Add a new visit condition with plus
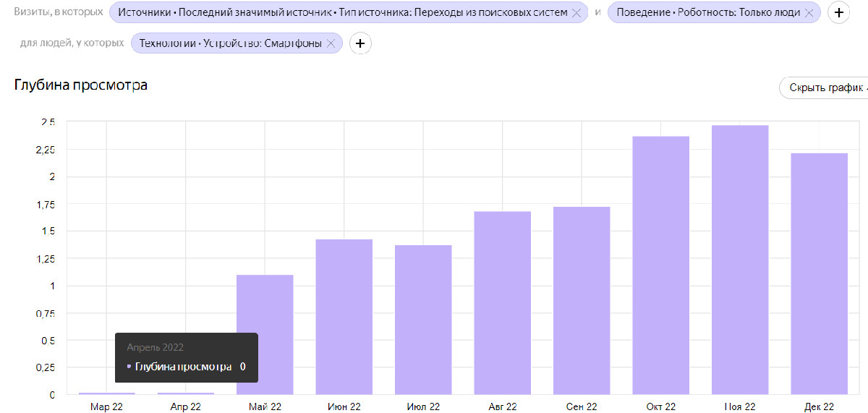The width and height of the screenshot is (868, 413). [839, 13]
